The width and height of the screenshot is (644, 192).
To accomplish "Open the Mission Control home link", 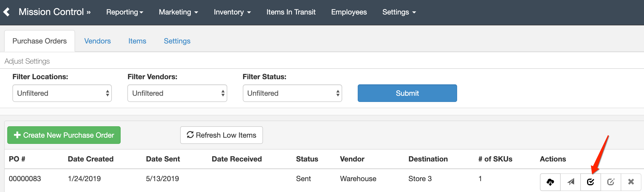I will click(55, 12).
